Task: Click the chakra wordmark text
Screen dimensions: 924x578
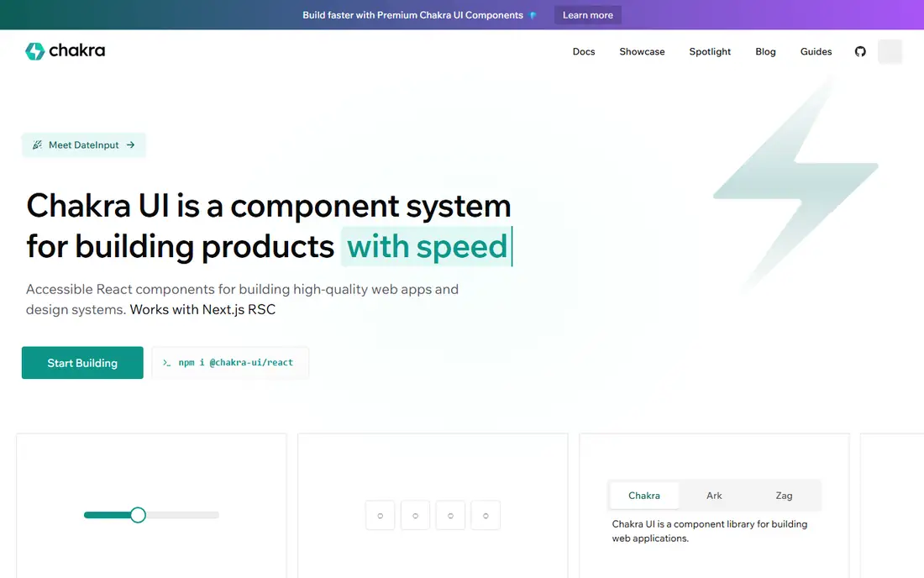Action: [76, 50]
